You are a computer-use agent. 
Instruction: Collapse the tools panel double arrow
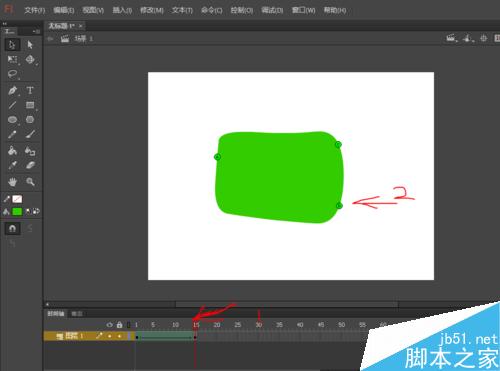click(x=4, y=24)
